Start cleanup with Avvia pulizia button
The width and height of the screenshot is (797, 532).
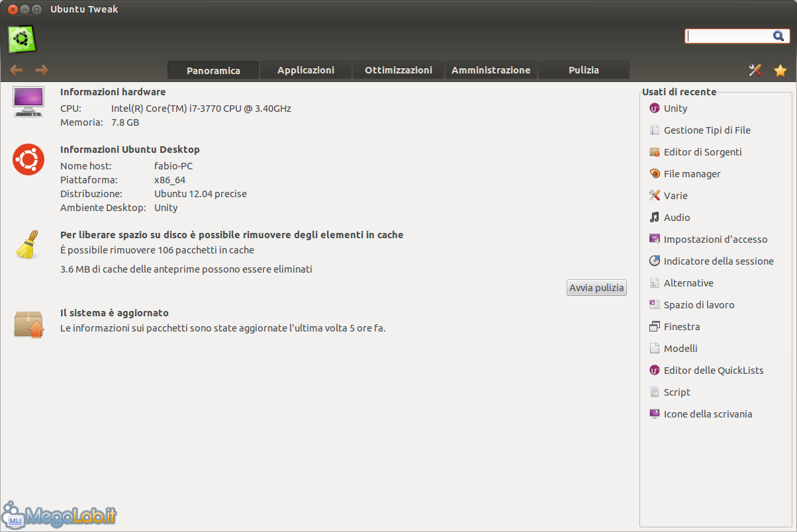pyautogui.click(x=597, y=288)
